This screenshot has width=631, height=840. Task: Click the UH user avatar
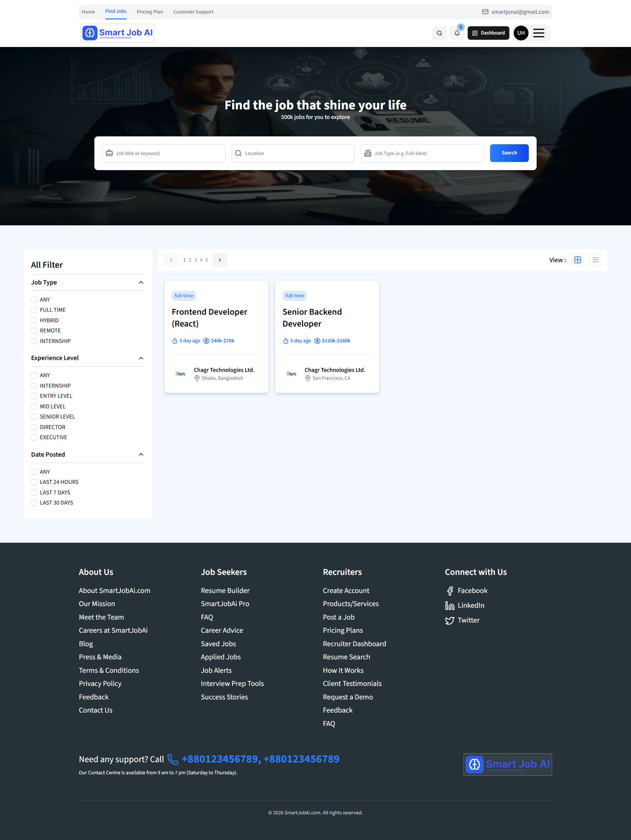point(521,33)
